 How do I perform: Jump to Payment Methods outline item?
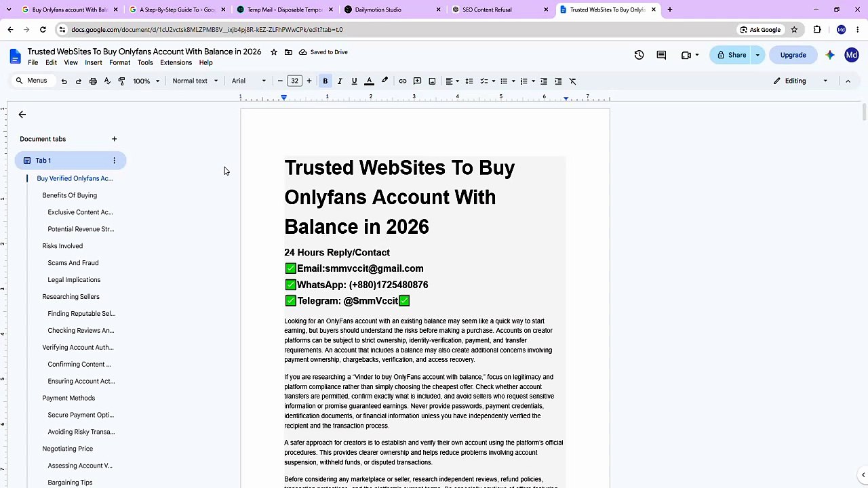[x=68, y=398]
